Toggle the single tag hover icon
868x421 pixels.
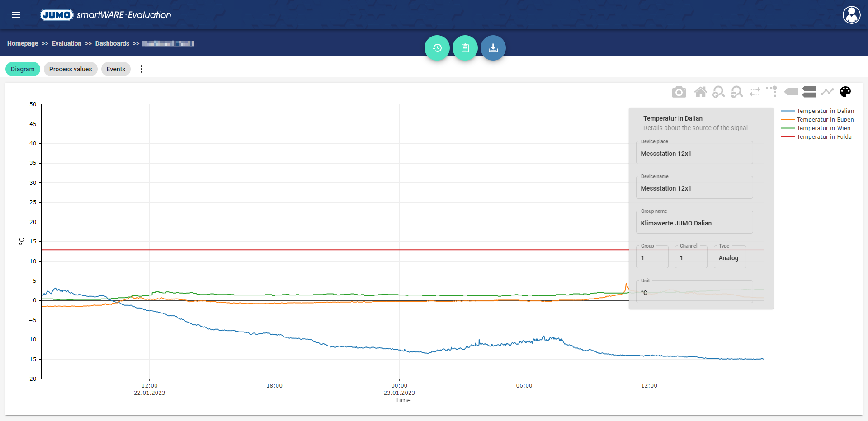(x=791, y=92)
